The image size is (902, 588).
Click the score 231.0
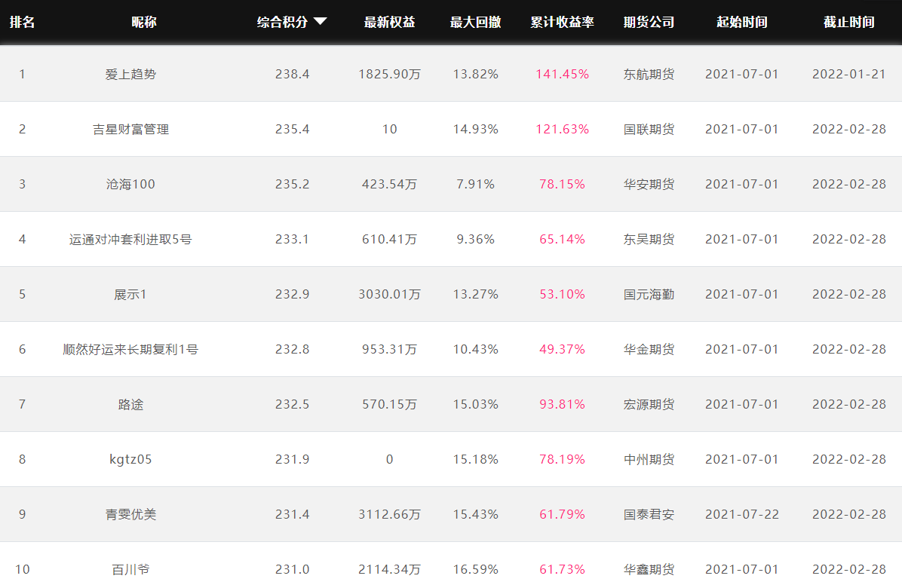tap(292, 569)
